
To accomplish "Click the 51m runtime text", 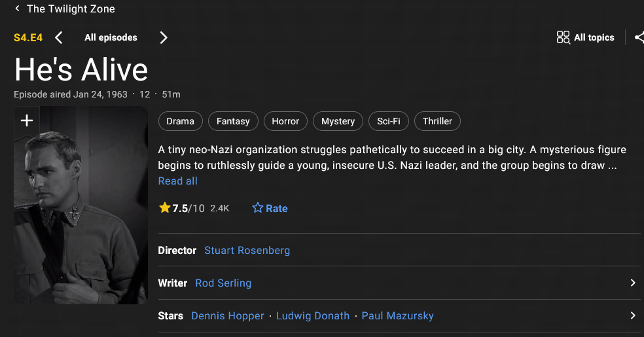I will point(171,94).
